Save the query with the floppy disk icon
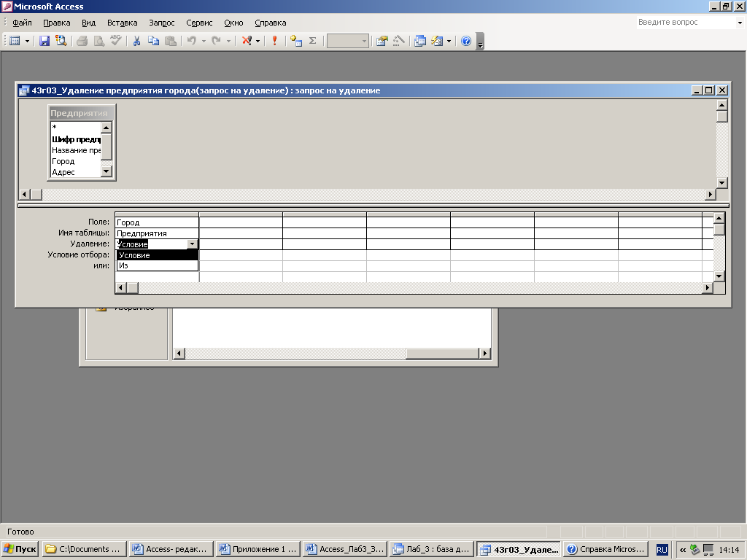 click(44, 41)
